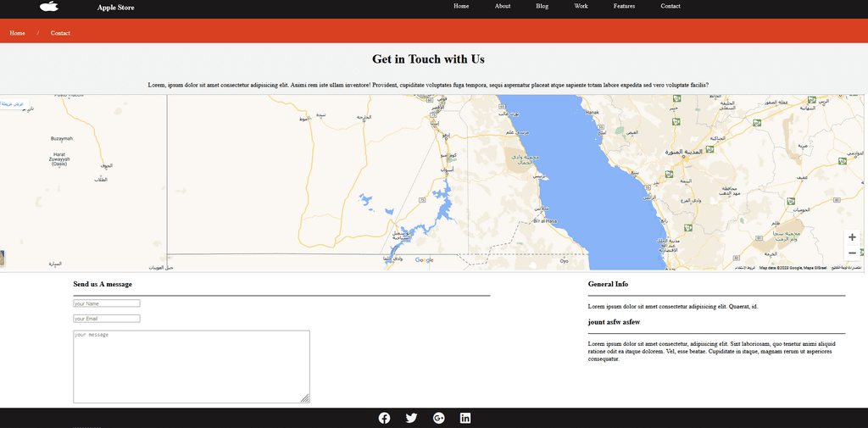
Task: Open the Blog menu item
Action: tap(542, 6)
